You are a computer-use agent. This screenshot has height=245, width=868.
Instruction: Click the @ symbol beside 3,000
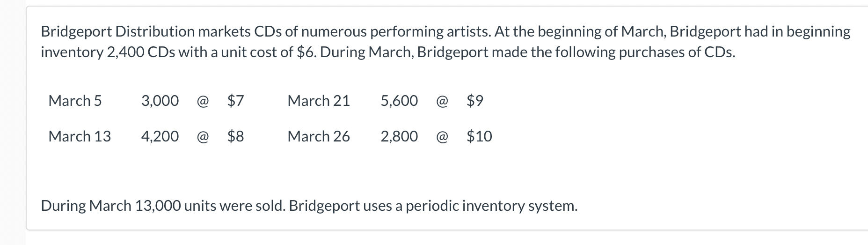tap(203, 101)
